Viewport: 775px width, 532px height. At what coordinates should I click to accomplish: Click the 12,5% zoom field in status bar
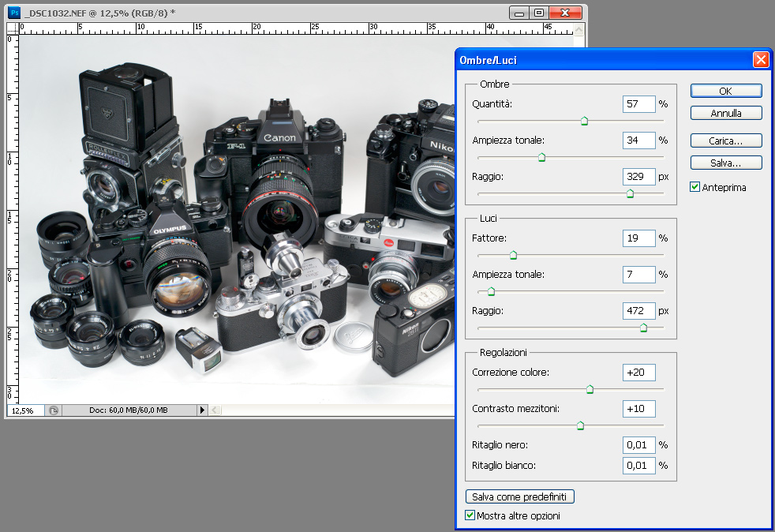(25, 410)
